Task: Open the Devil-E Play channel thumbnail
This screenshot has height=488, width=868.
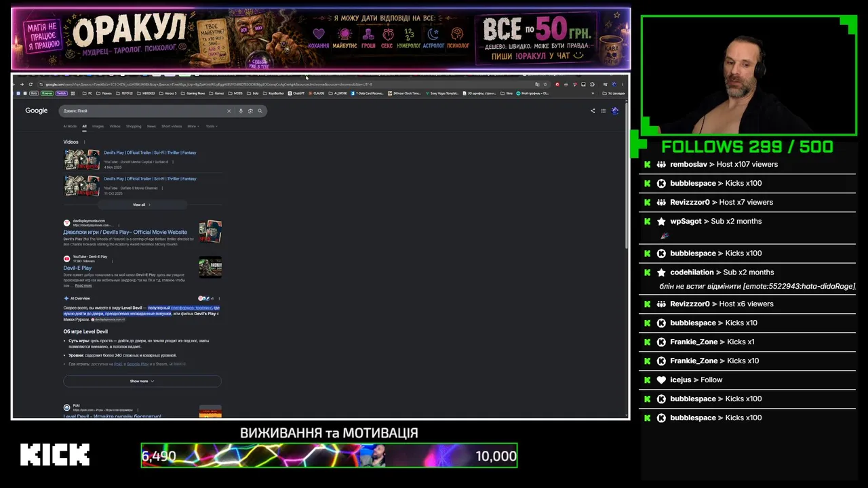Action: pyautogui.click(x=210, y=267)
